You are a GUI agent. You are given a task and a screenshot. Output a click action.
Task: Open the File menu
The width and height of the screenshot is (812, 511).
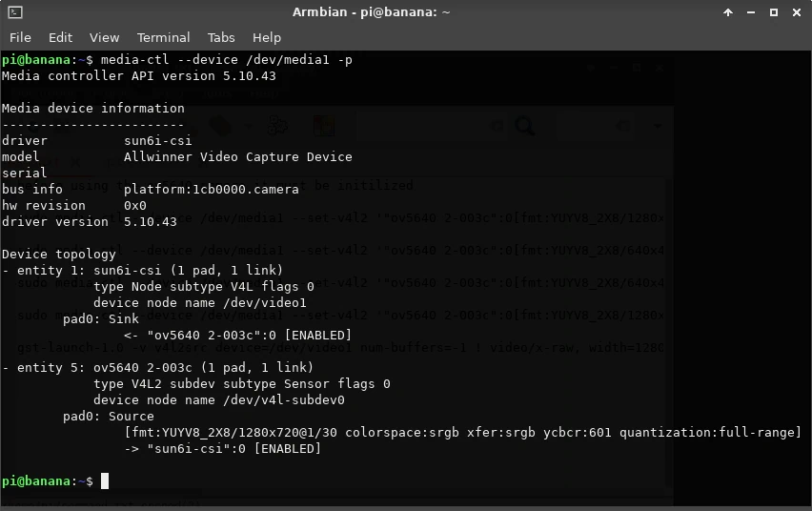coord(20,38)
